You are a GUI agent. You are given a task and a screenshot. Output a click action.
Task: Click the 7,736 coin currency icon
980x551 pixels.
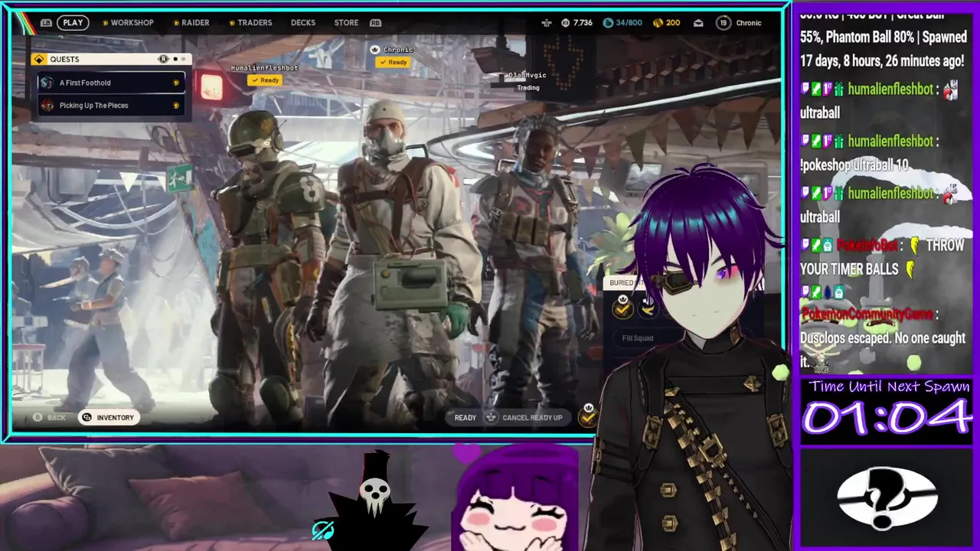click(566, 23)
